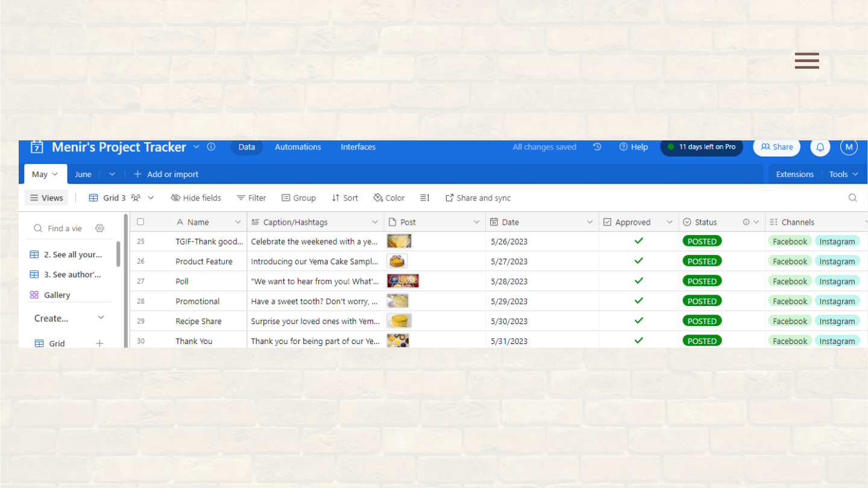Open the Filter options
868x488 pixels.
coord(251,198)
